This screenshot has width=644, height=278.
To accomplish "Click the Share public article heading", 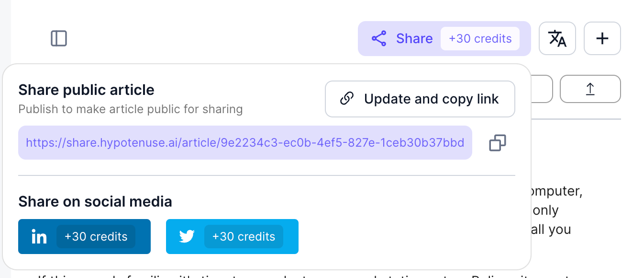I will click(x=86, y=90).
